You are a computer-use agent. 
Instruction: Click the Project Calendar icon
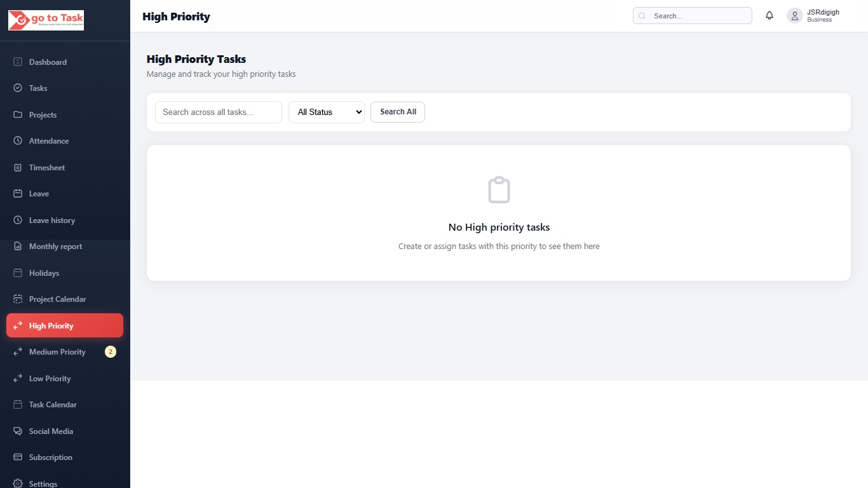coord(18,299)
